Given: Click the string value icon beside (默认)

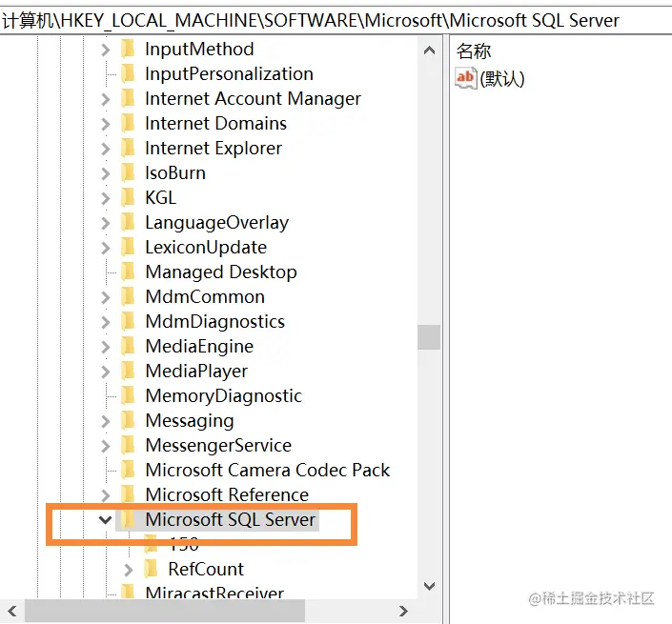Looking at the screenshot, I should coord(466,78).
